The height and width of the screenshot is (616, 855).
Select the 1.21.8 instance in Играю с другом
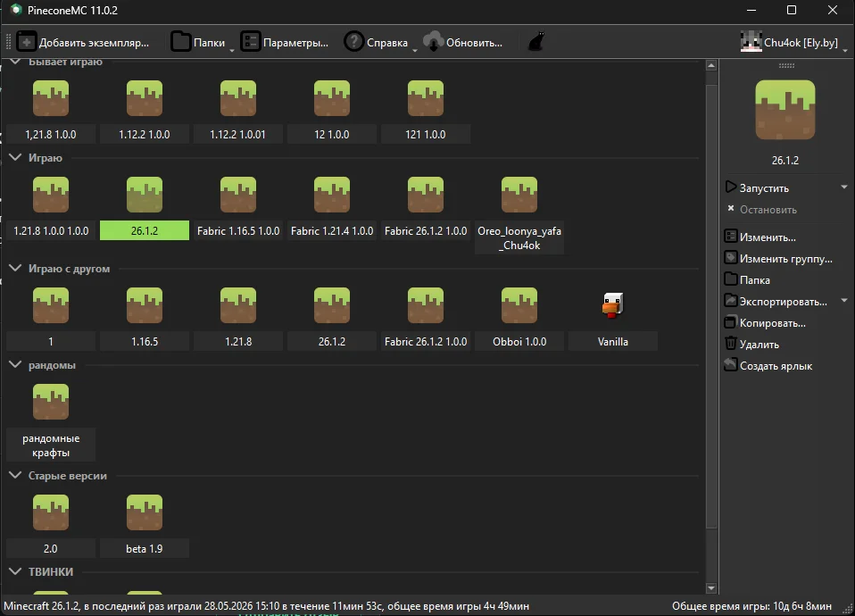(x=238, y=318)
